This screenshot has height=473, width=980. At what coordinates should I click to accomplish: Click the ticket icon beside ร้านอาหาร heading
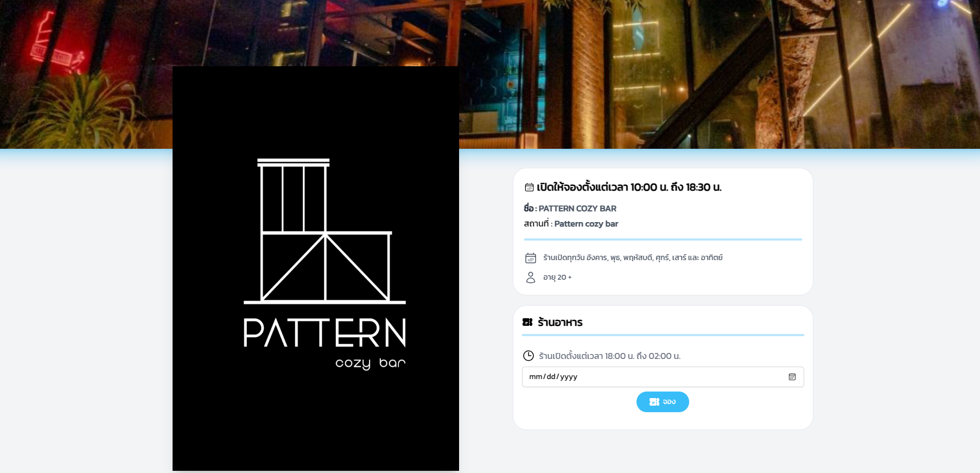pyautogui.click(x=527, y=322)
